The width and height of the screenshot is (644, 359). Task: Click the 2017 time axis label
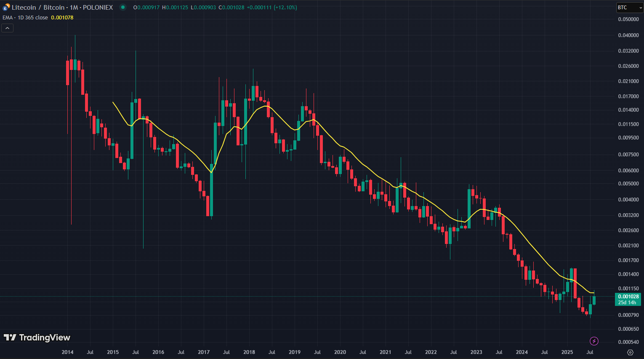pyautogui.click(x=204, y=352)
